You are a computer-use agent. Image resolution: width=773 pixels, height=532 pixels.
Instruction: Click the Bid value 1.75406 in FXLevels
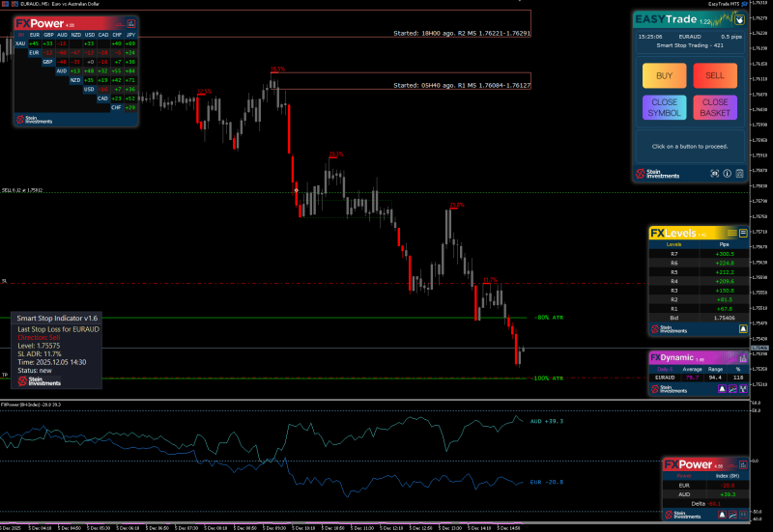coord(724,319)
